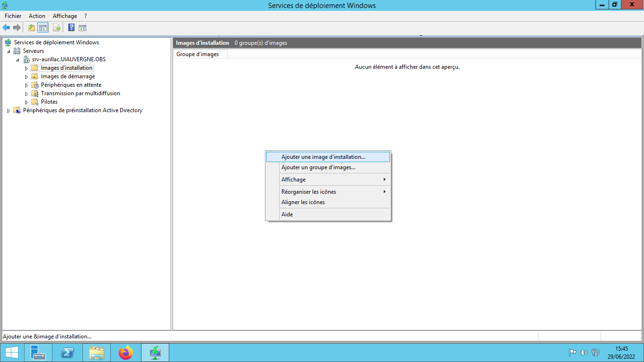Choose Ajouter une image d'installation… in context menu
This screenshot has height=362, width=644.
328,157
